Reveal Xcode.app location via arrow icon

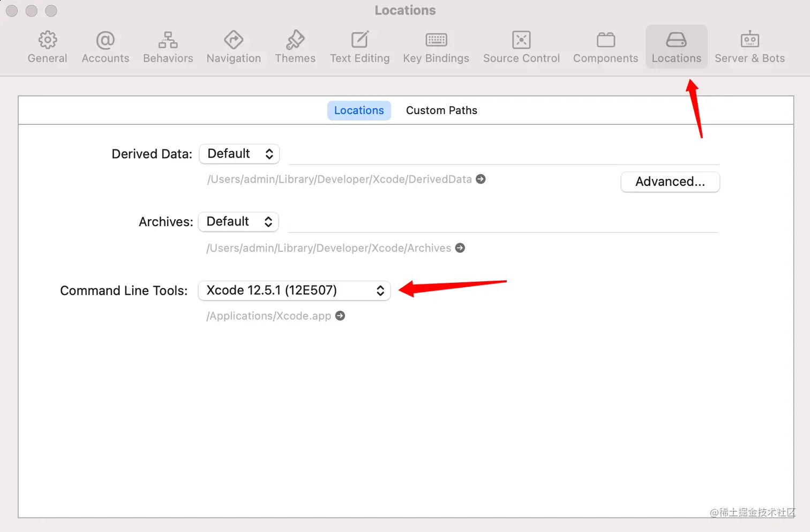pos(340,316)
